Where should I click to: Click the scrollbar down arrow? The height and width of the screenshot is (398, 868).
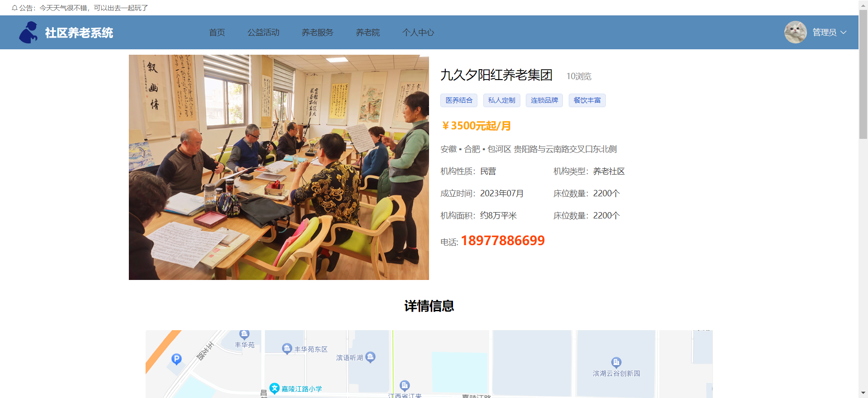point(863,393)
